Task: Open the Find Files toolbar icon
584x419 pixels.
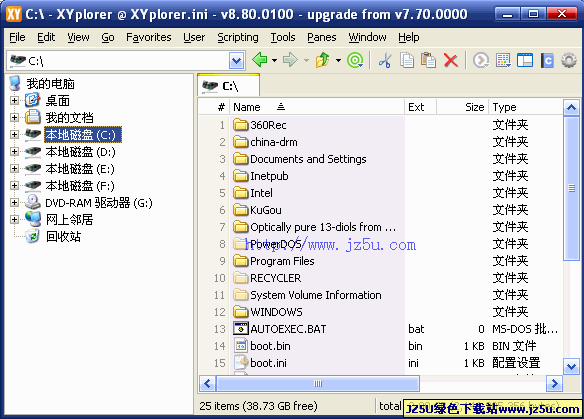Action: [481, 60]
